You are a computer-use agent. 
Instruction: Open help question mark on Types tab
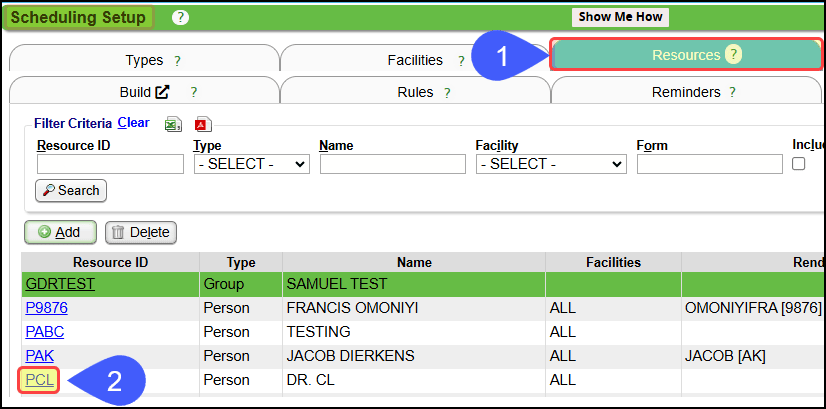click(x=178, y=61)
